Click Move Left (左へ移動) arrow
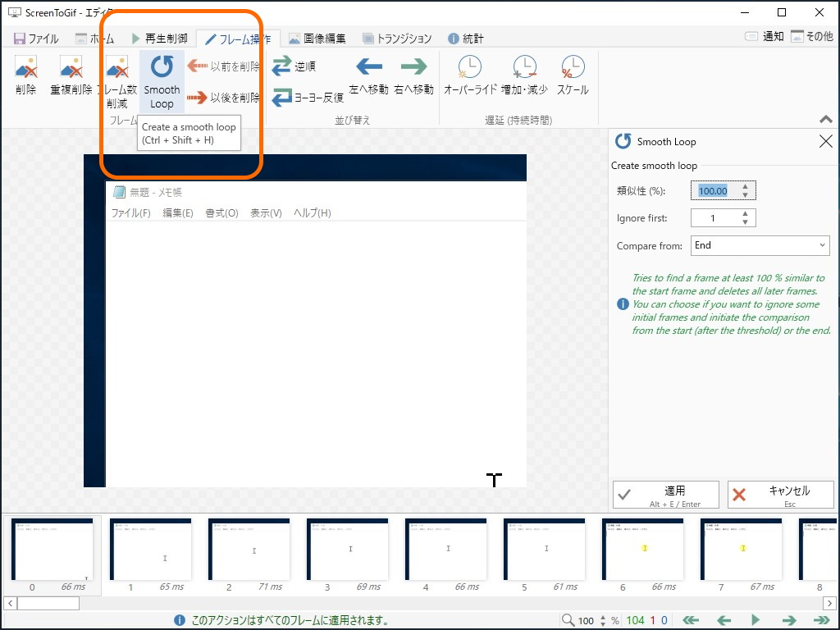The image size is (840, 630). (368, 67)
